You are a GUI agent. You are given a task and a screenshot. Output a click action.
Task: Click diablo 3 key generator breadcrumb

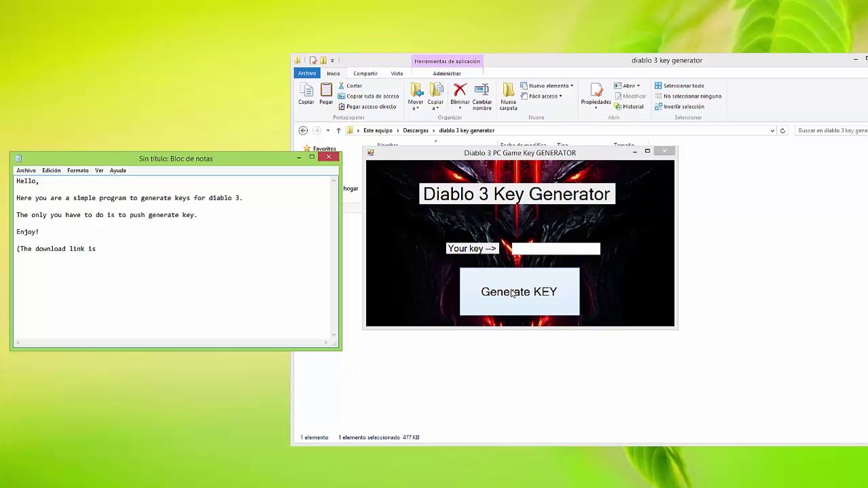coord(467,130)
